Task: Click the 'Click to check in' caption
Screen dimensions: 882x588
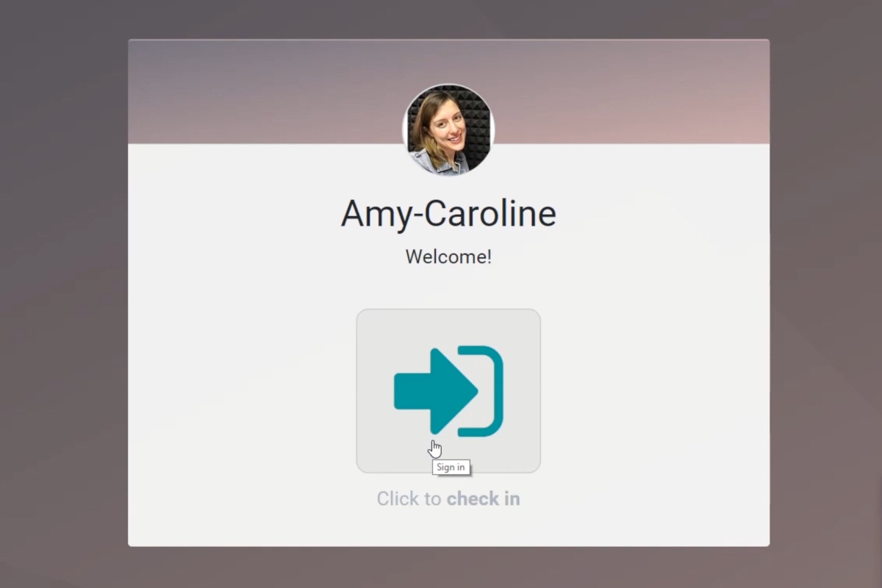Action: [x=448, y=499]
